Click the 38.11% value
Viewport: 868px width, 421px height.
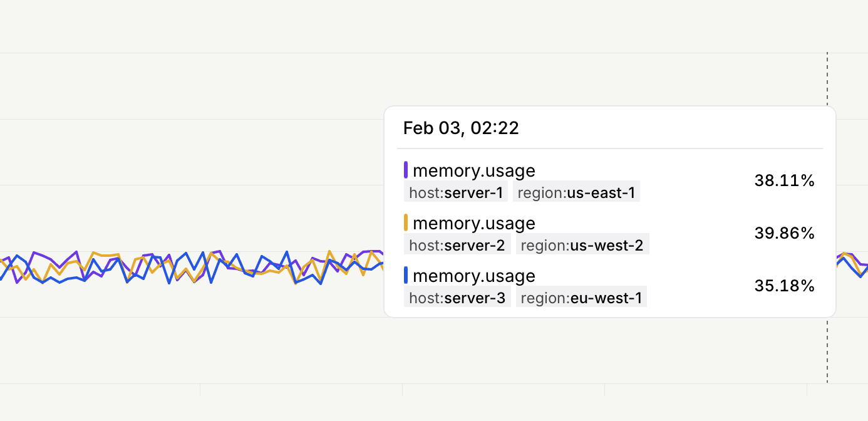pos(785,181)
